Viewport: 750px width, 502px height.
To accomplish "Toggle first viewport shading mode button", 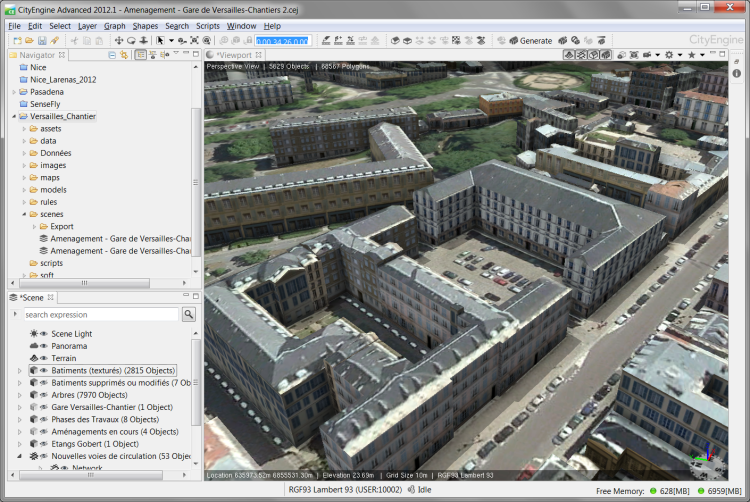I will click(x=569, y=55).
